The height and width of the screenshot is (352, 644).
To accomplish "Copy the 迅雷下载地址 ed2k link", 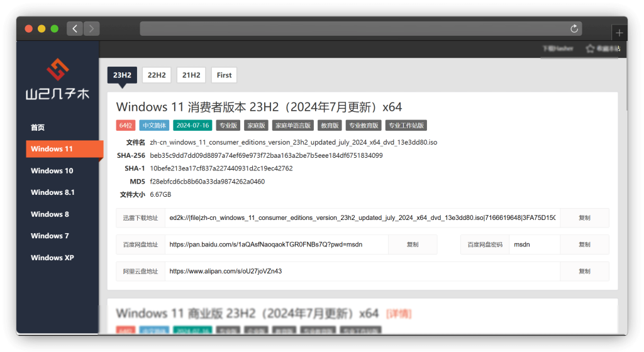I will click(584, 217).
